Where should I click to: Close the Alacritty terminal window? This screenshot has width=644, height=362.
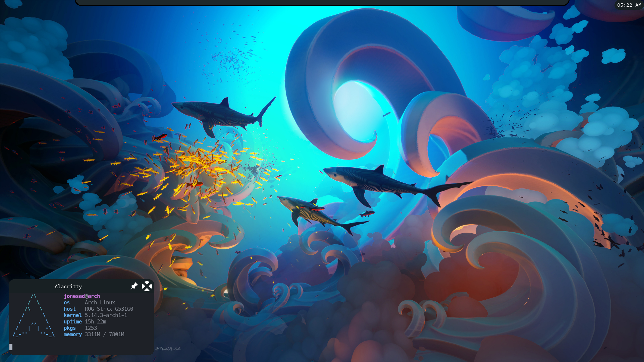(x=147, y=286)
